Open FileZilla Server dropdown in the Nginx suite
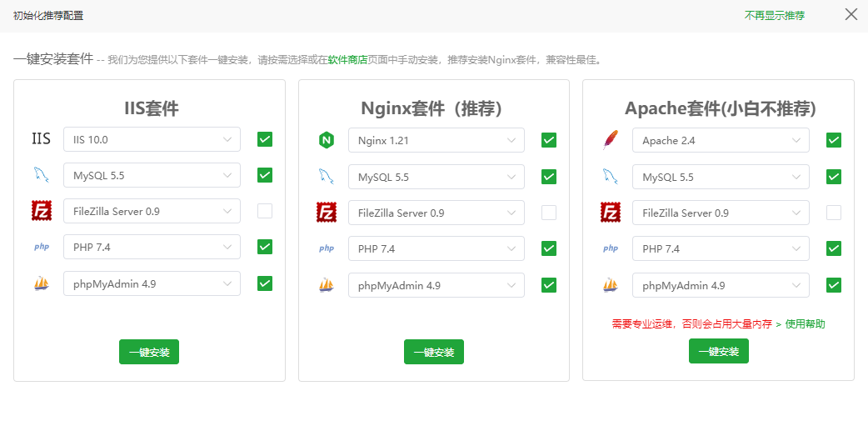 [436, 213]
